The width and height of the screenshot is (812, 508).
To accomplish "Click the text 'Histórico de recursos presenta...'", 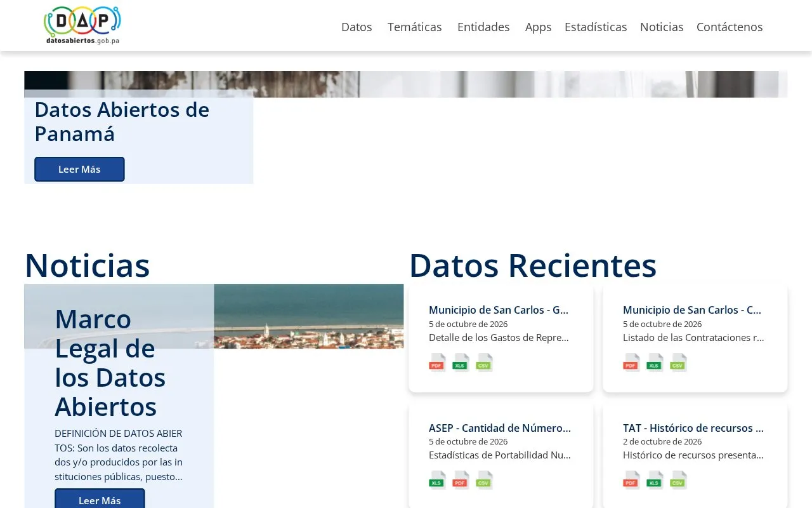I will click(693, 455).
